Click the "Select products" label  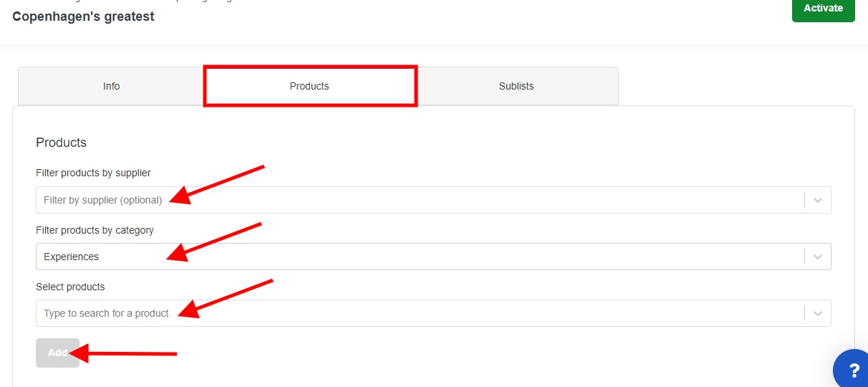(70, 287)
